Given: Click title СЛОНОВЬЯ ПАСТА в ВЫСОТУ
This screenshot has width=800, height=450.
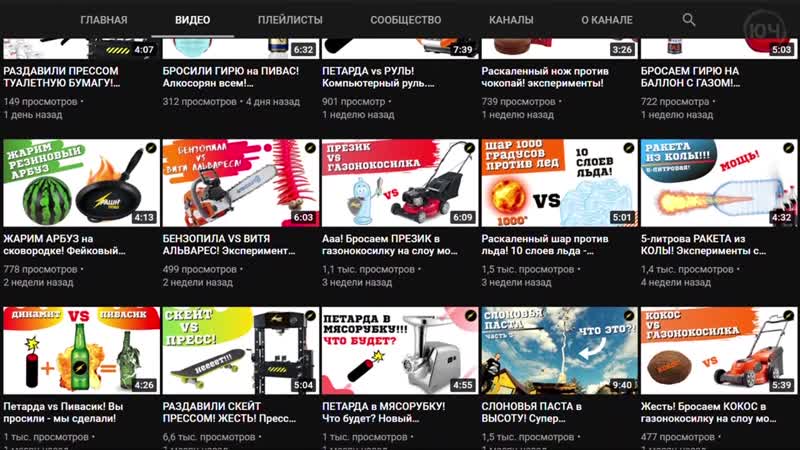Looking at the screenshot, I should pos(532,412).
